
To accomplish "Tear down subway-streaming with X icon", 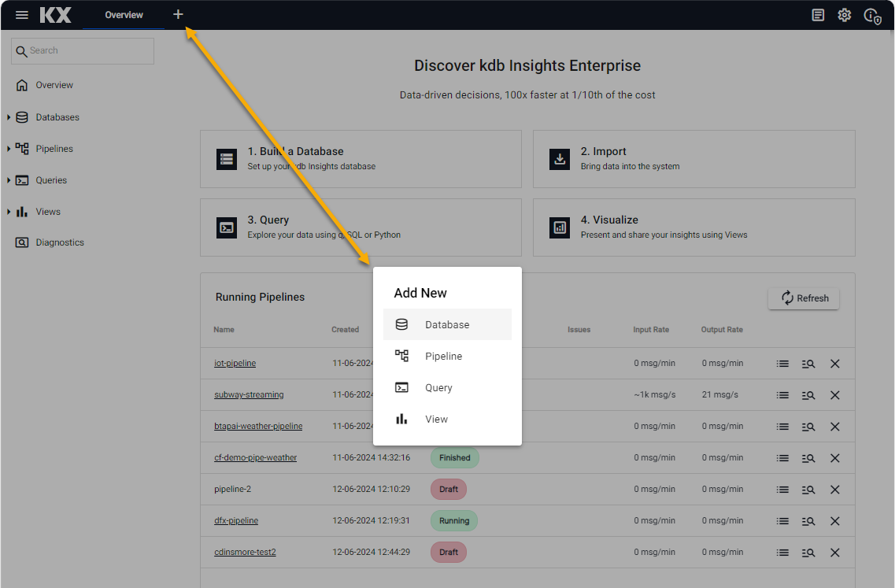I will (834, 395).
